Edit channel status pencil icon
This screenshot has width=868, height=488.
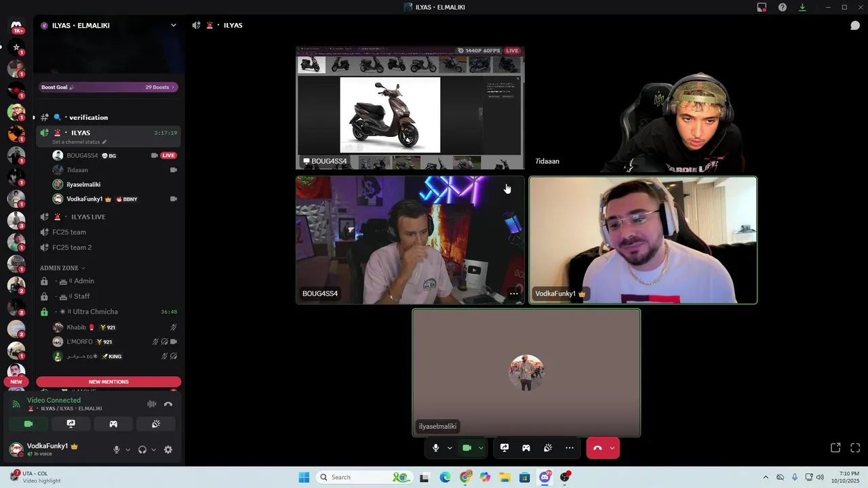coord(104,142)
